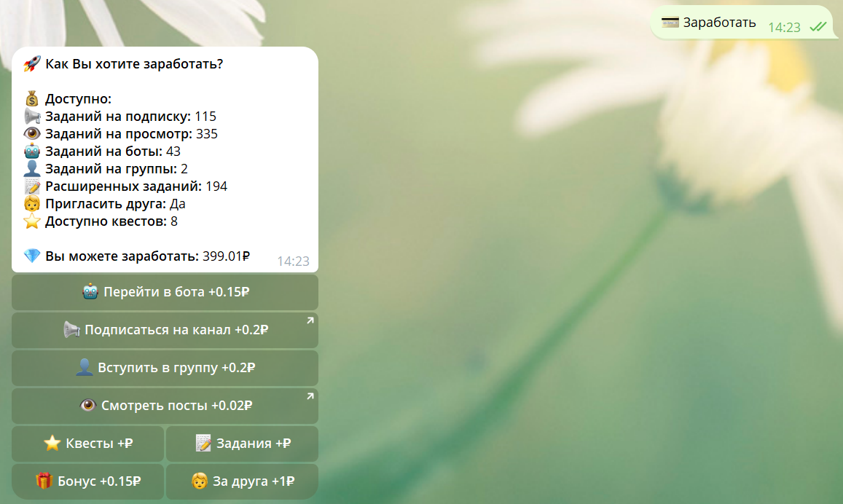Click the card emoji in the sent 'Заработать' message
This screenshot has width=843, height=504.
[670, 23]
